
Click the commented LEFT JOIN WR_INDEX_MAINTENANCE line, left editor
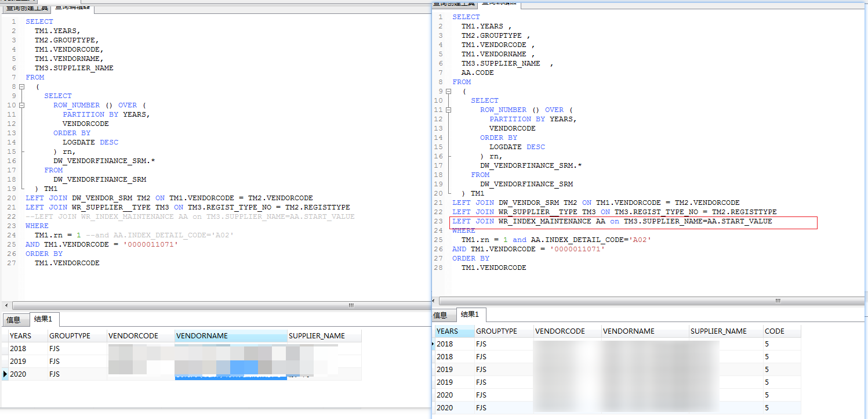tap(190, 216)
